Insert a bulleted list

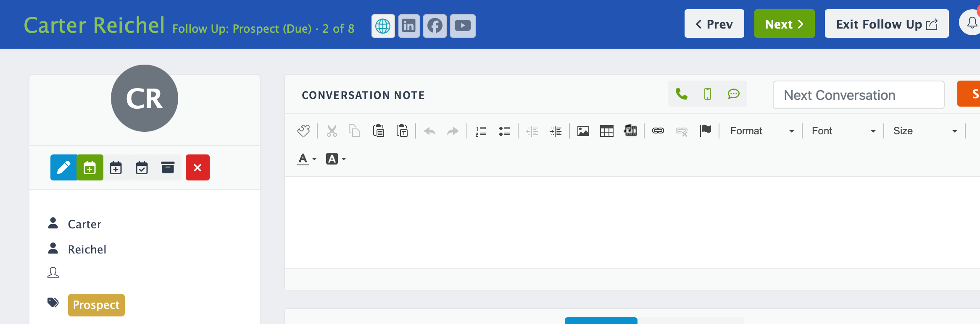click(x=504, y=131)
